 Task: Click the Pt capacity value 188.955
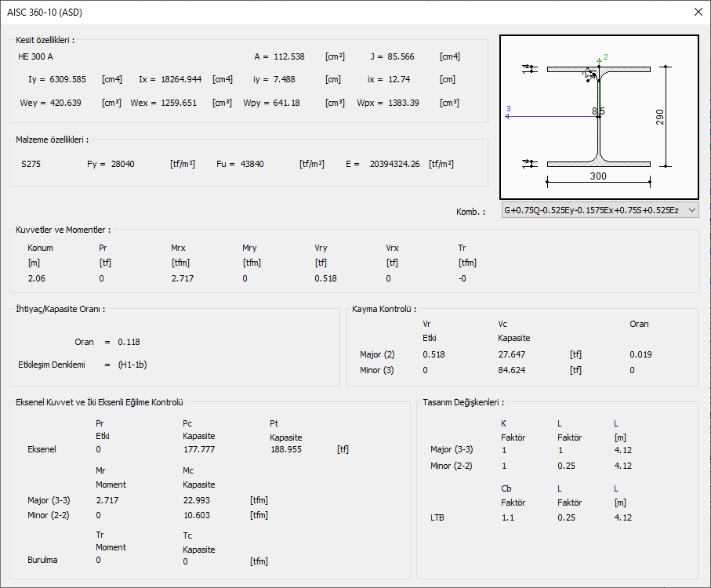[x=285, y=449]
